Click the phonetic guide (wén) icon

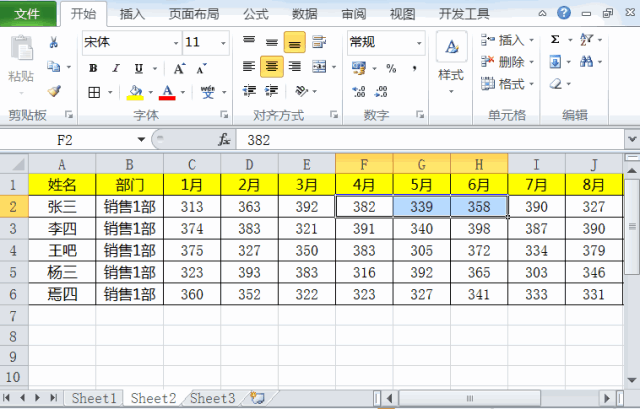pos(208,92)
